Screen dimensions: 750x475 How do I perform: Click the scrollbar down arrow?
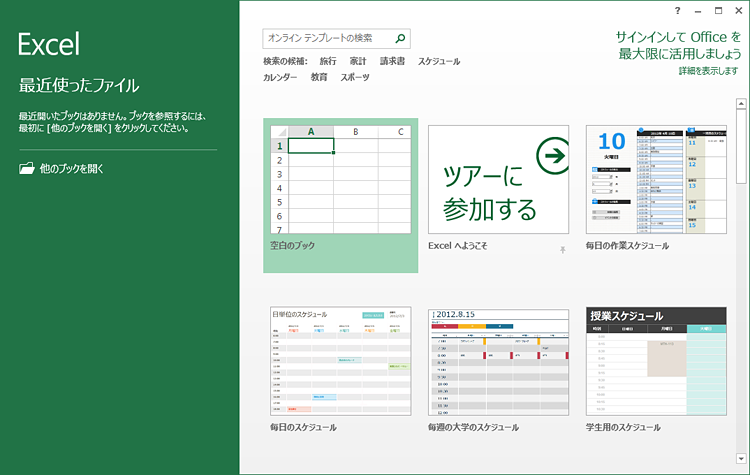tap(741, 458)
